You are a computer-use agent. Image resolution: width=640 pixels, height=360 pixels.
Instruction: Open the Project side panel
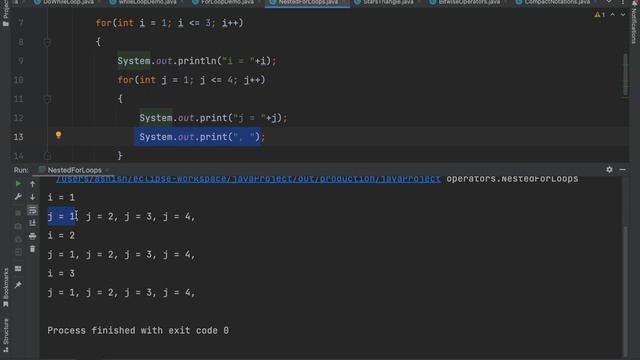click(6, 13)
